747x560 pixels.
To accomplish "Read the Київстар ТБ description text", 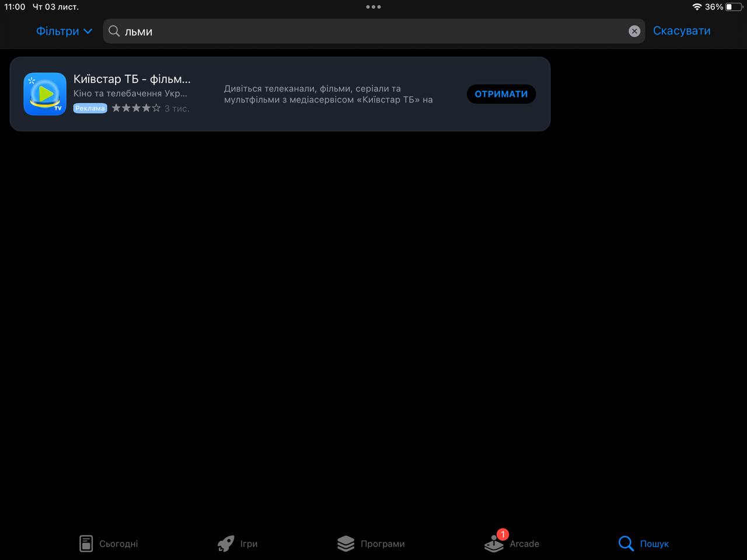I will coord(329,94).
